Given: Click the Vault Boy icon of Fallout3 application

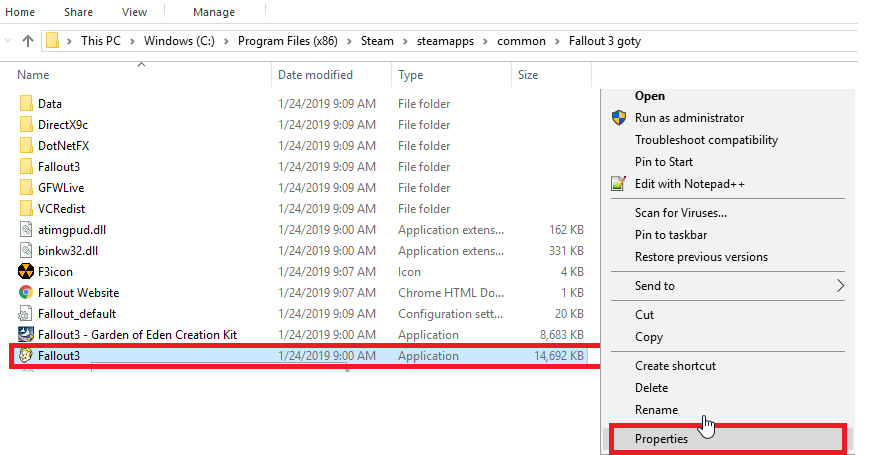Looking at the screenshot, I should 26,356.
